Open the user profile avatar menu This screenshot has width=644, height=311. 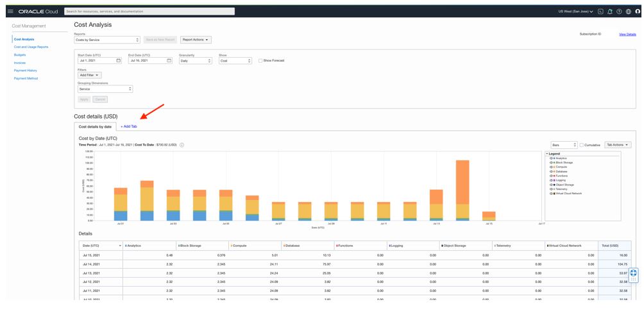pos(638,12)
